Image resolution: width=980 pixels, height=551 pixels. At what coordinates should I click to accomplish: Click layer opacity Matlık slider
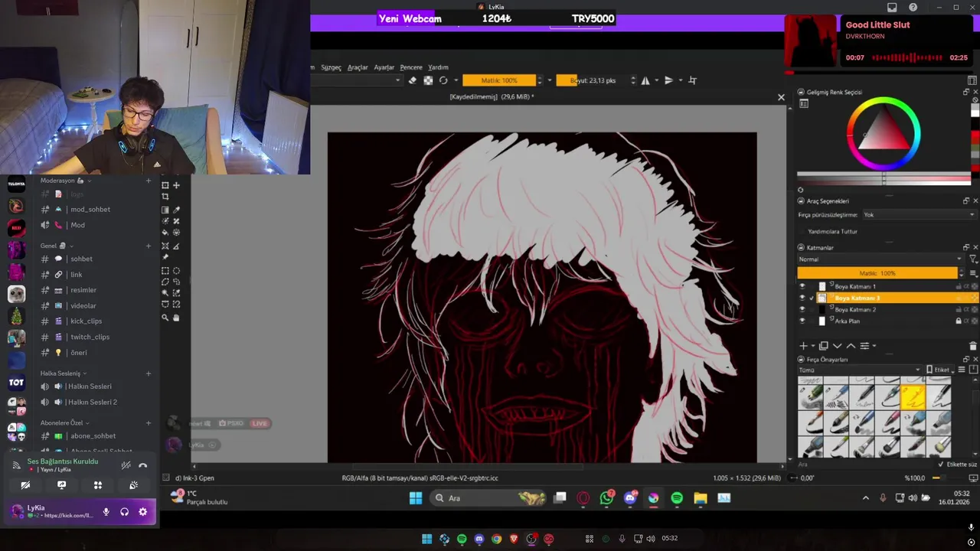pos(877,273)
